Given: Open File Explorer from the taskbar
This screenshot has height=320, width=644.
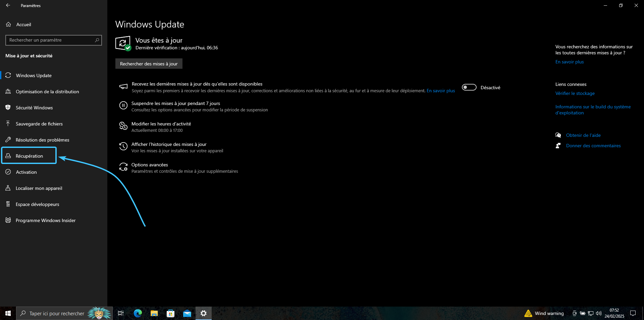Looking at the screenshot, I should (154, 313).
